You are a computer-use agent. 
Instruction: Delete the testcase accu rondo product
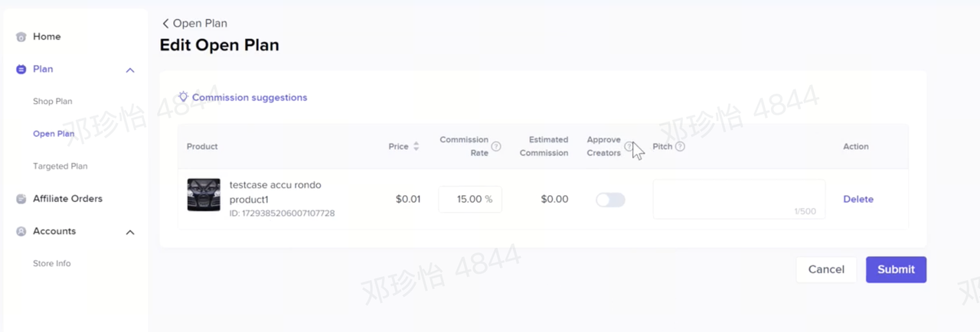pos(858,199)
